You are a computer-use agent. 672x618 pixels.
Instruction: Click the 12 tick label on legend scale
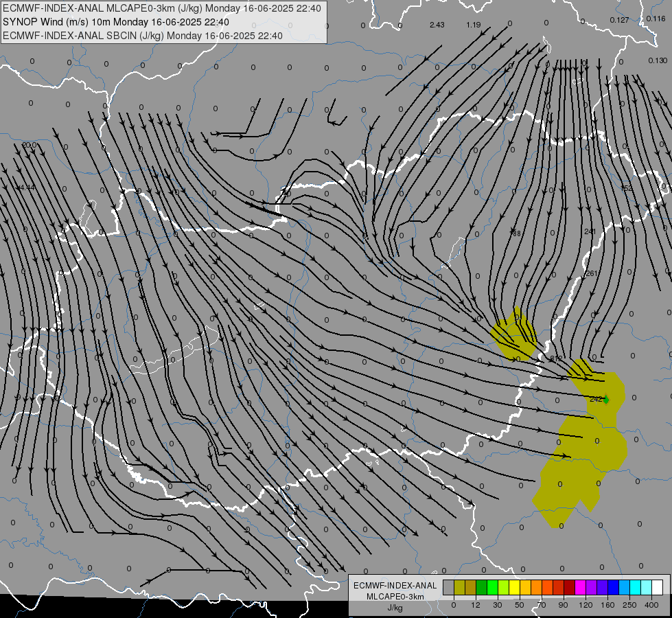pos(476,605)
